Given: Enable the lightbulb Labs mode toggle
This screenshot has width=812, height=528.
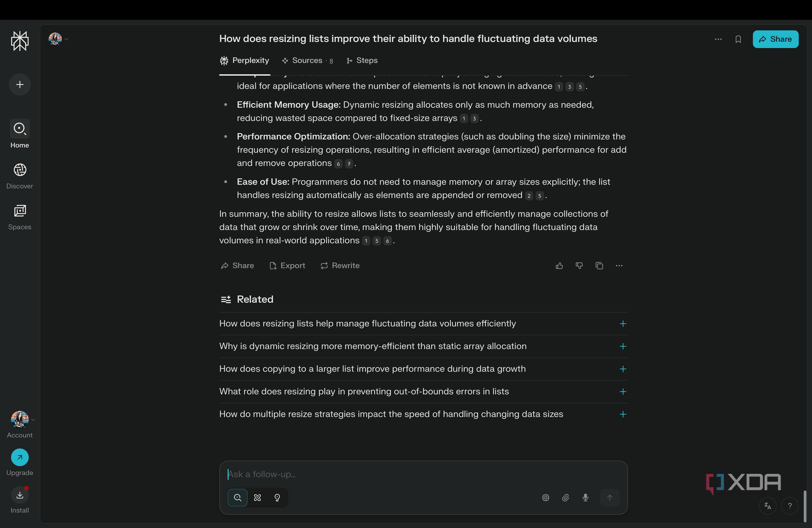Looking at the screenshot, I should click(x=278, y=497).
